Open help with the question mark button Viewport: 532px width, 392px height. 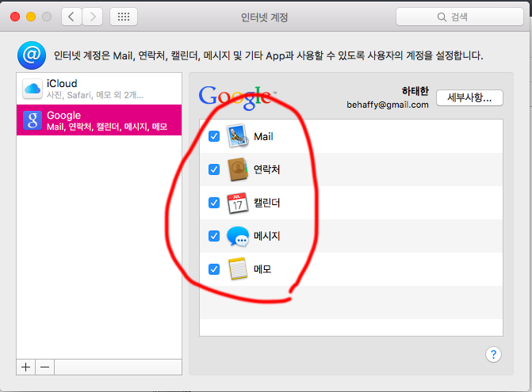[493, 355]
